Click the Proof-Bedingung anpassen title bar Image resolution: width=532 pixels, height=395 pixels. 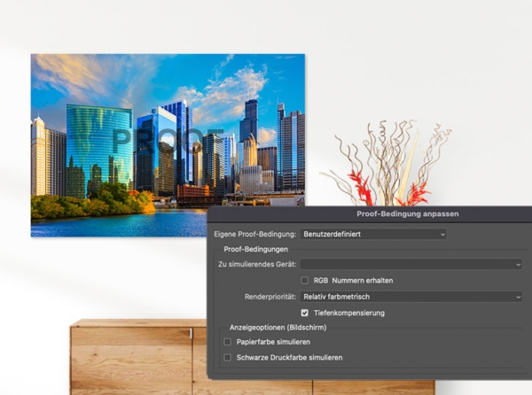click(x=370, y=213)
